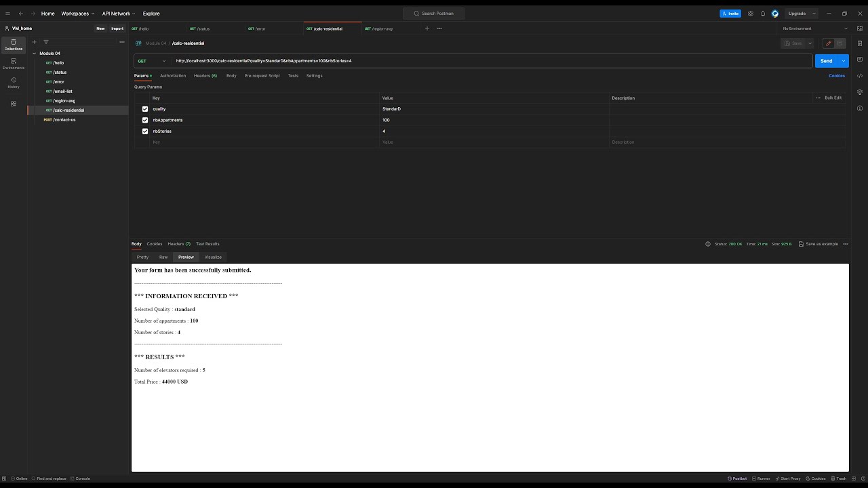Open the Cookies link under Send
This screenshot has width=868, height=488.
coord(837,76)
